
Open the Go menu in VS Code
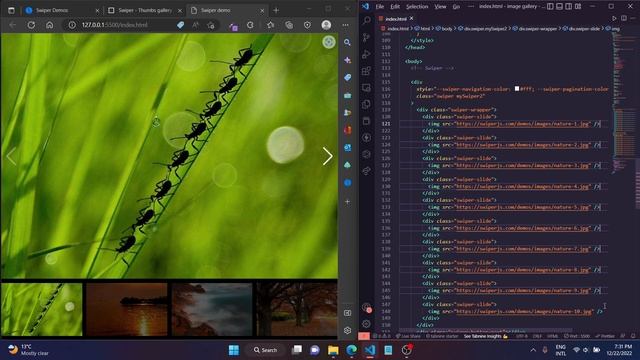[456, 7]
